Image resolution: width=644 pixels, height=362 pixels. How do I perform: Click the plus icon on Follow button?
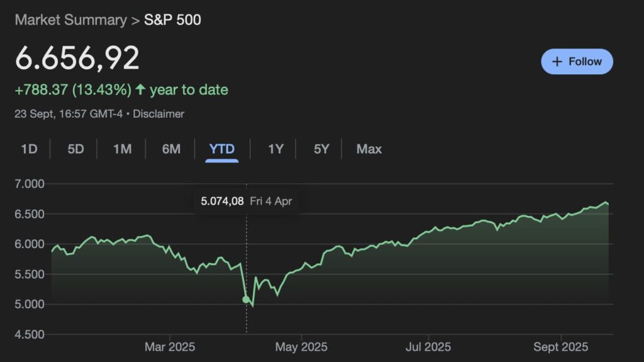pos(557,62)
